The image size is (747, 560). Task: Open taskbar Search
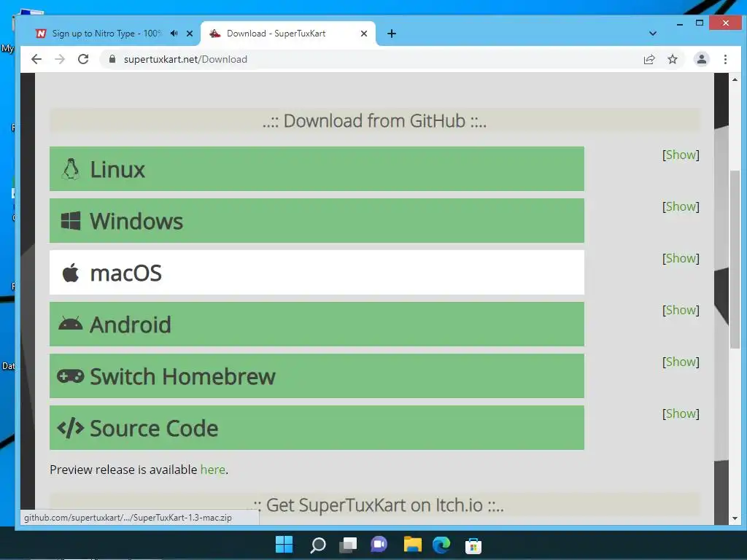317,544
